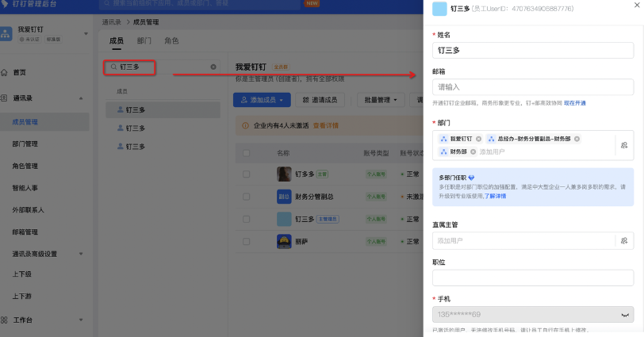Screen dimensions: 644x337
Task: Click the 邀请成员 button
Action: coord(320,100)
